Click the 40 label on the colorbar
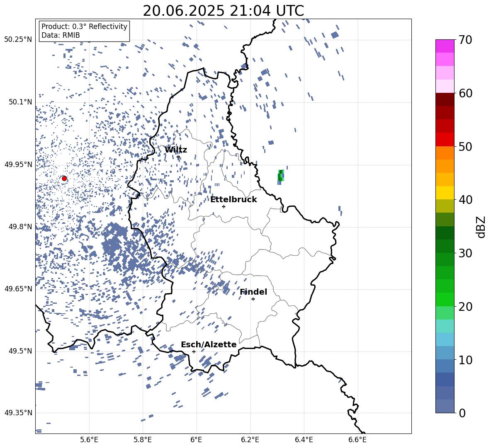The width and height of the screenshot is (491, 448). click(x=466, y=200)
